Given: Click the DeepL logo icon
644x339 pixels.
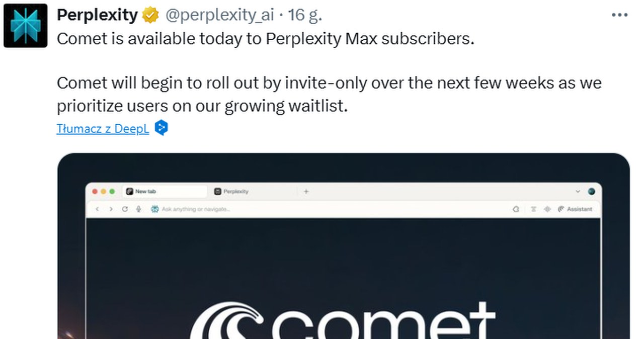Looking at the screenshot, I should click(161, 128).
